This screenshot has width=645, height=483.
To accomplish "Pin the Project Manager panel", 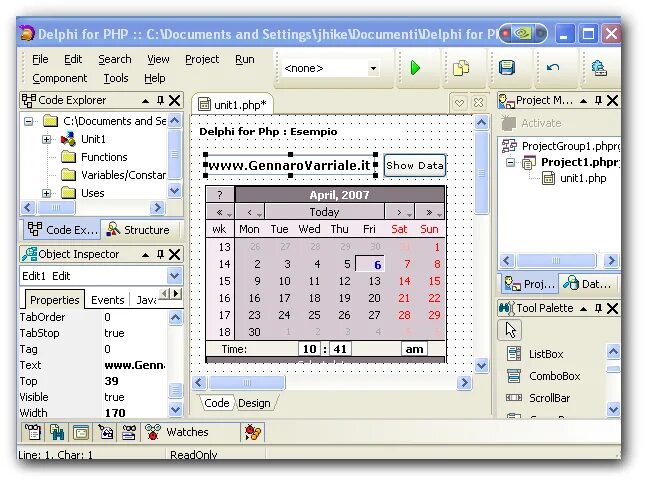I will (x=599, y=100).
